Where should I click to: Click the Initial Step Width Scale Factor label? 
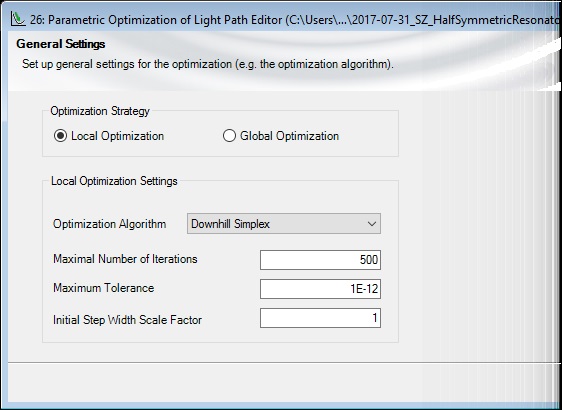click(127, 320)
